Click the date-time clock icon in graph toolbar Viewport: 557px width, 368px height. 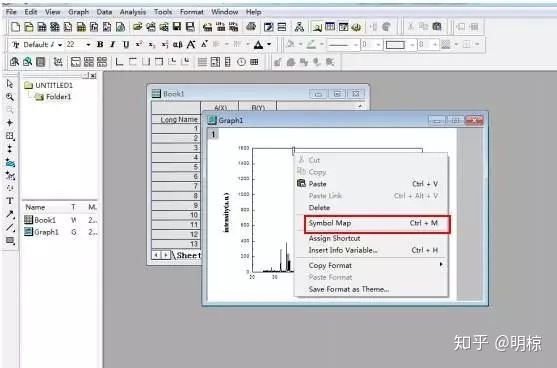point(241,62)
